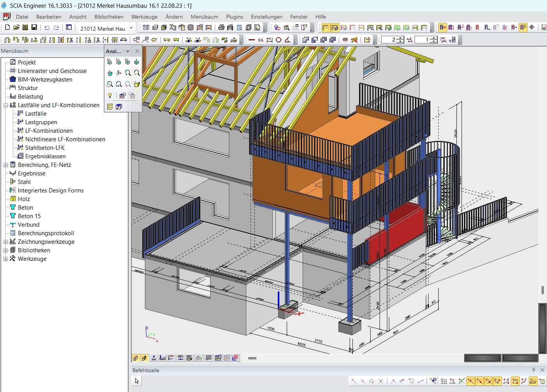
Task: Open the project name dropdown '21012 Merkel Hau'
Action: [x=131, y=28]
